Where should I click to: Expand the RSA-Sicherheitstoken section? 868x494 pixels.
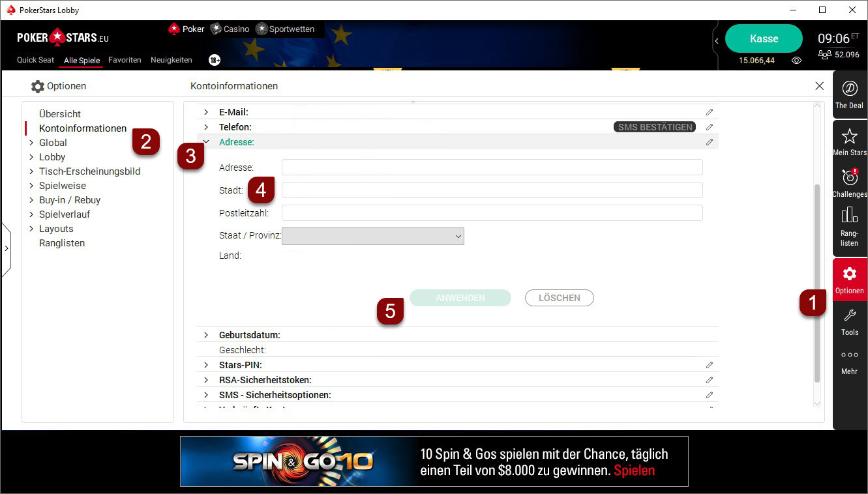click(206, 380)
